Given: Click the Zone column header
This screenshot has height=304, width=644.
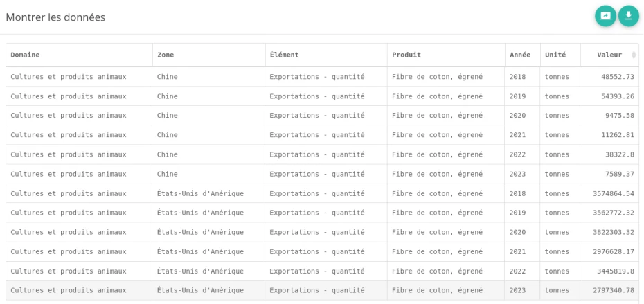Looking at the screenshot, I should (166, 55).
